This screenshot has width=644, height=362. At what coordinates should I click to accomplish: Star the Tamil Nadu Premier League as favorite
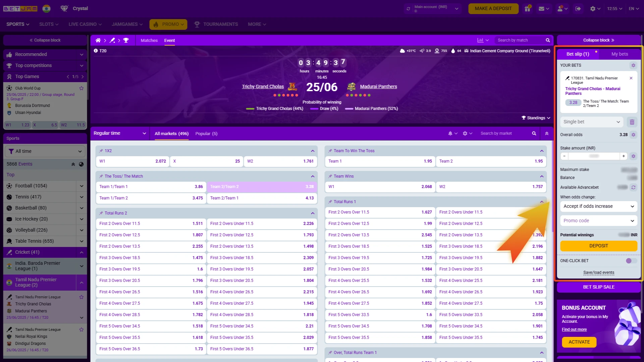pos(81,297)
